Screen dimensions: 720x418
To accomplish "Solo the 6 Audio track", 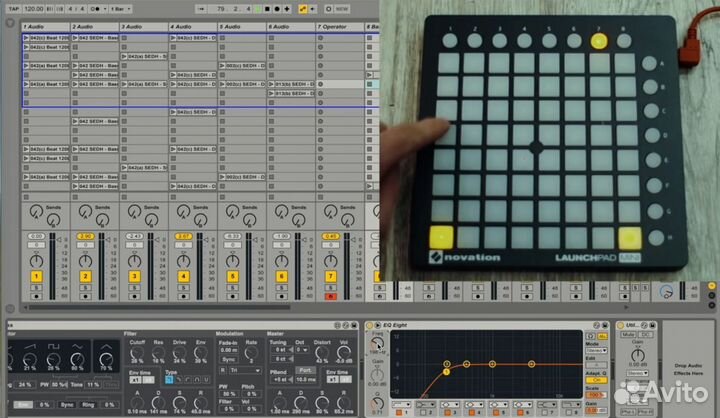I will click(281, 288).
